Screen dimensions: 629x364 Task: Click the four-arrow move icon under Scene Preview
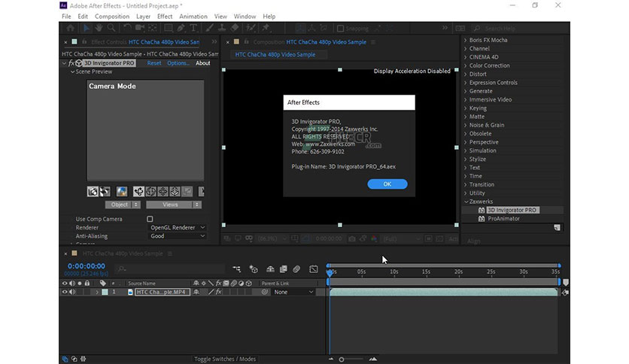point(163,192)
